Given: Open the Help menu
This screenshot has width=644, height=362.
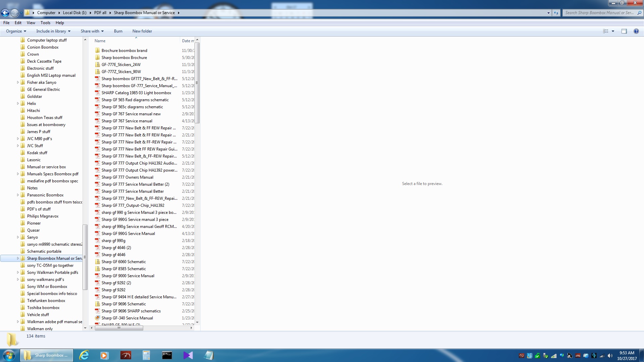Looking at the screenshot, I should pyautogui.click(x=60, y=23).
